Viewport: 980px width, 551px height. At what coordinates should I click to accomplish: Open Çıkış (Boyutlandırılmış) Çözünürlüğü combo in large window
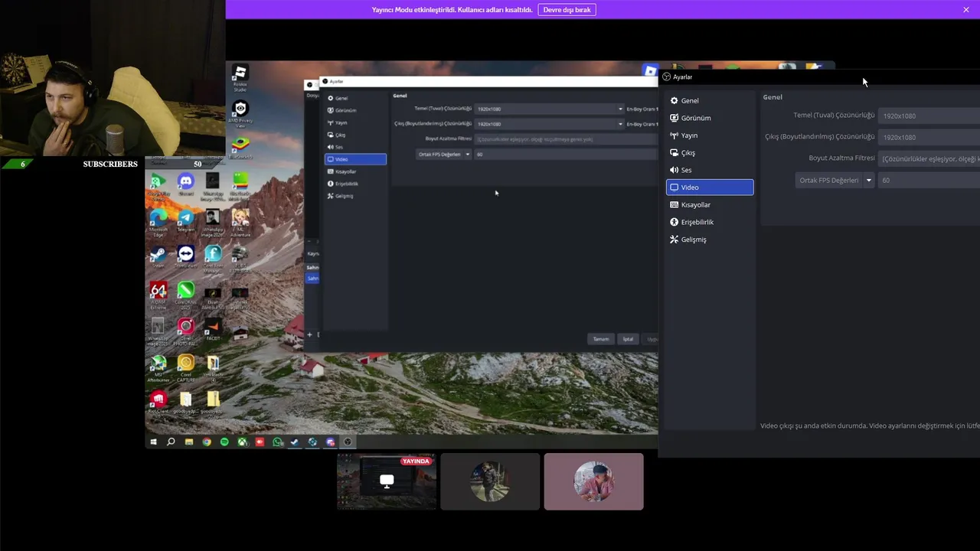[x=929, y=137]
